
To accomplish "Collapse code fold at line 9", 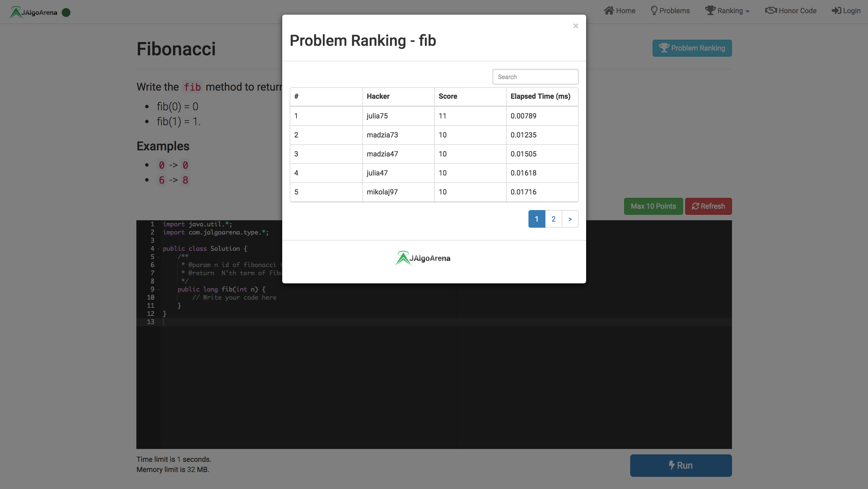I will click(158, 290).
